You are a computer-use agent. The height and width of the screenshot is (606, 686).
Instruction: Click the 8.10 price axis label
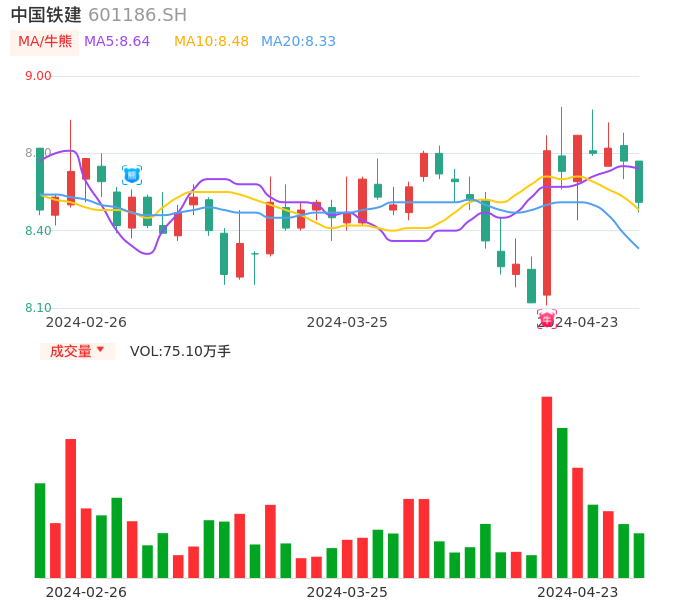[x=38, y=308]
